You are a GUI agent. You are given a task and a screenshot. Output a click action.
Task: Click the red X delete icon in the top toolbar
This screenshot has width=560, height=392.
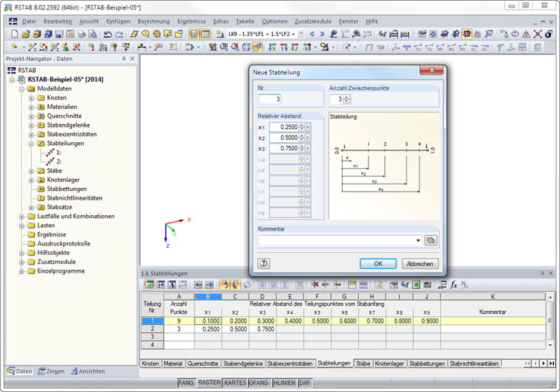click(x=537, y=34)
